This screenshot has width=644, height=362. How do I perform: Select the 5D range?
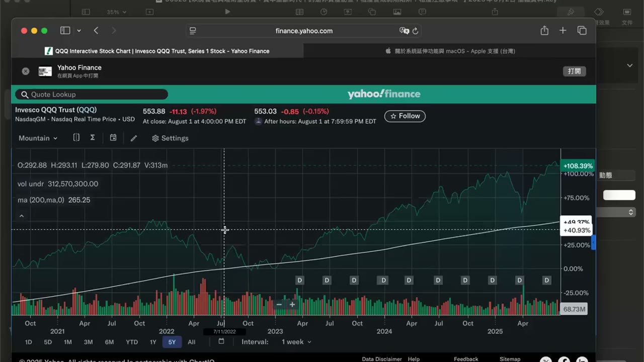click(48, 342)
